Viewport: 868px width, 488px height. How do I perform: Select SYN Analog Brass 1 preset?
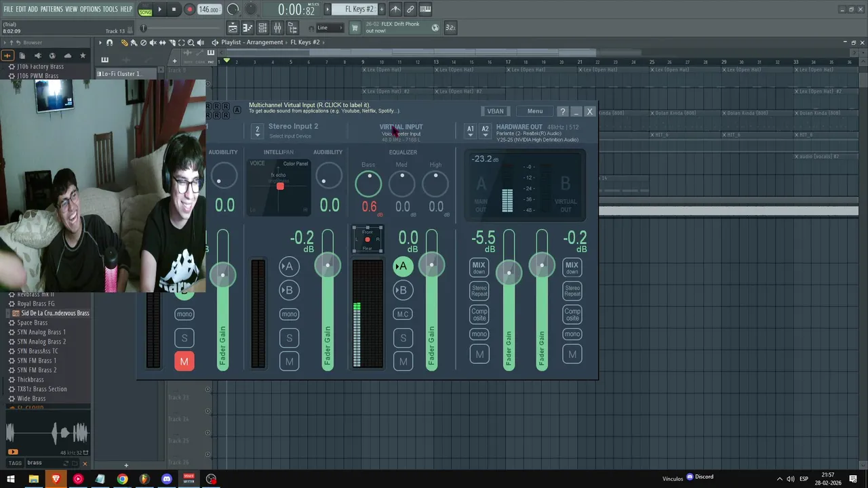pyautogui.click(x=41, y=332)
